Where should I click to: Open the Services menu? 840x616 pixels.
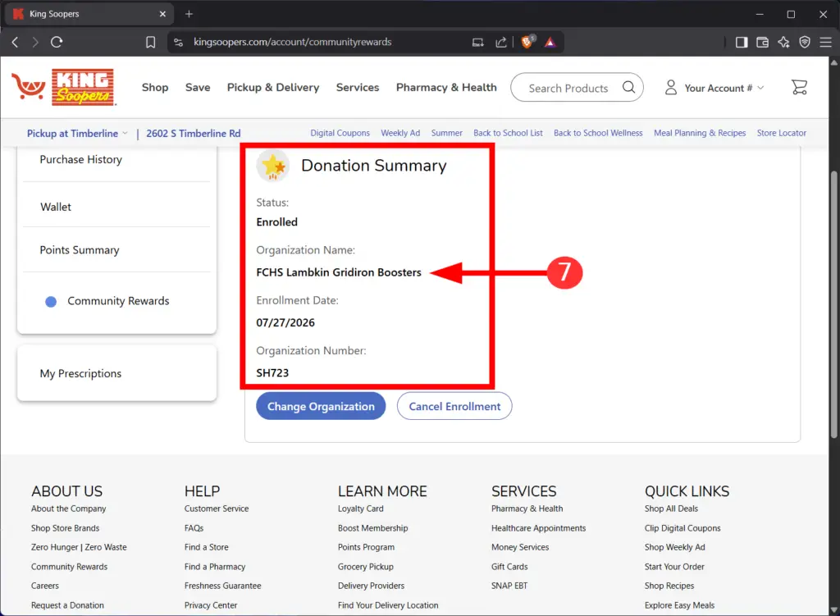coord(358,87)
